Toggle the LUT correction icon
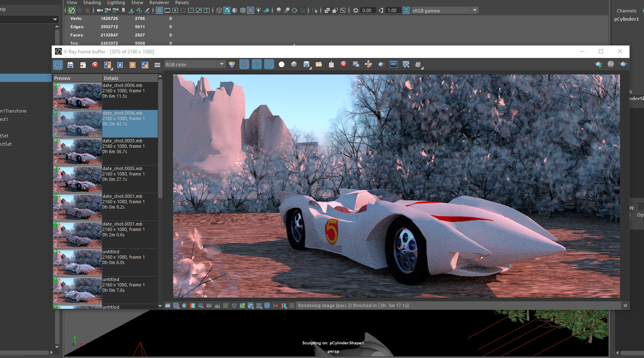The width and height of the screenshot is (644, 358). click(x=259, y=305)
